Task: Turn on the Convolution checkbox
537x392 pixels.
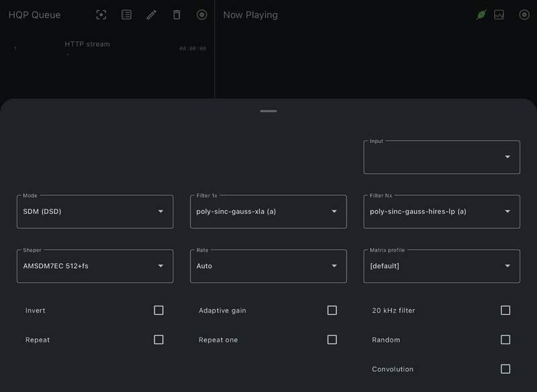Action: point(505,369)
